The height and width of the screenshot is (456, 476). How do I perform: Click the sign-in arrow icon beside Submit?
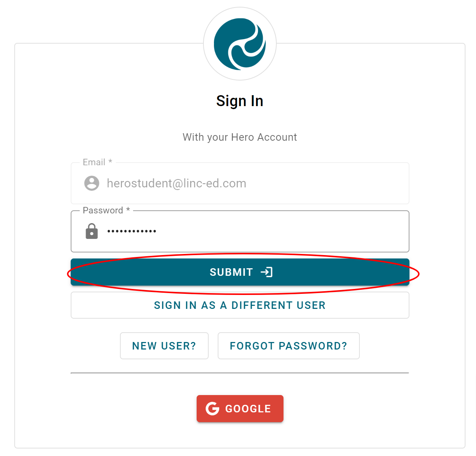tap(267, 272)
